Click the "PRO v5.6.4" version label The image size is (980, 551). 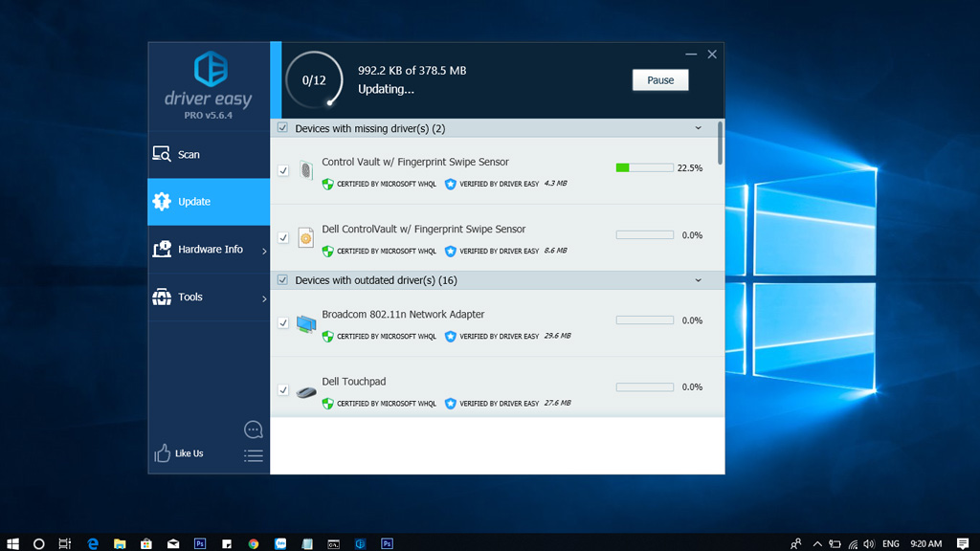click(208, 115)
